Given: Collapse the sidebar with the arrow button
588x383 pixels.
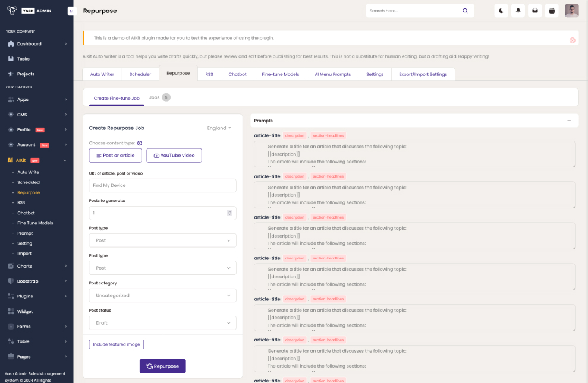Looking at the screenshot, I should pyautogui.click(x=71, y=11).
